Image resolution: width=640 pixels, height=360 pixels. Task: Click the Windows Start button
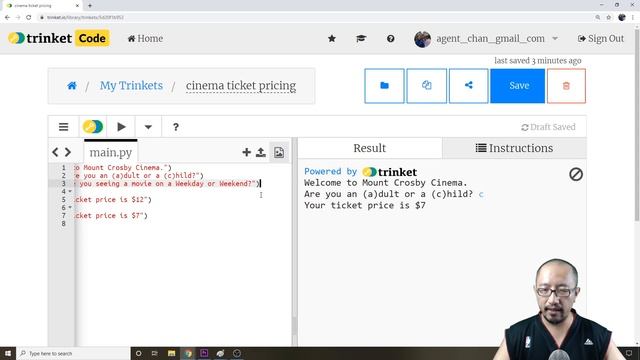(x=7, y=353)
